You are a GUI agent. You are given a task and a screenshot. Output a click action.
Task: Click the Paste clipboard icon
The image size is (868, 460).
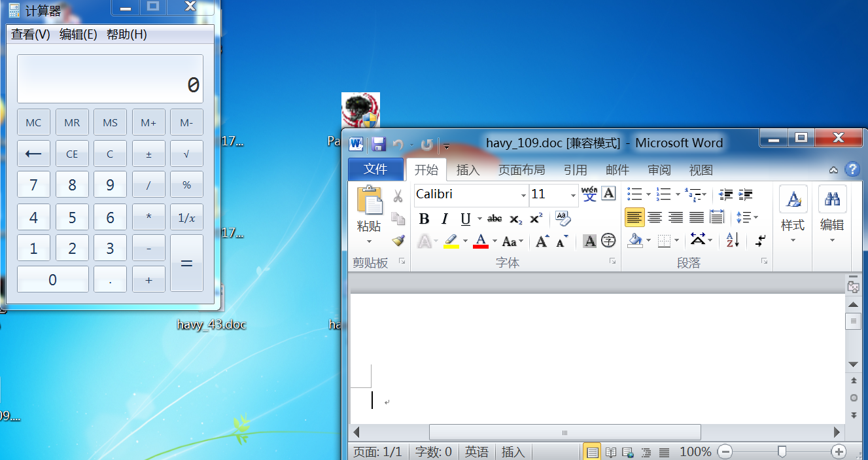pyautogui.click(x=370, y=201)
